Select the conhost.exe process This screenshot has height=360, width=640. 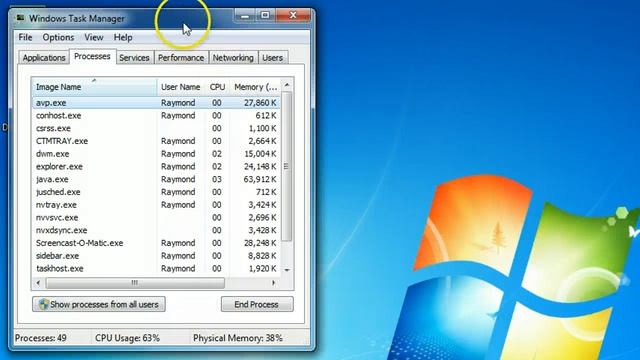coord(156,116)
